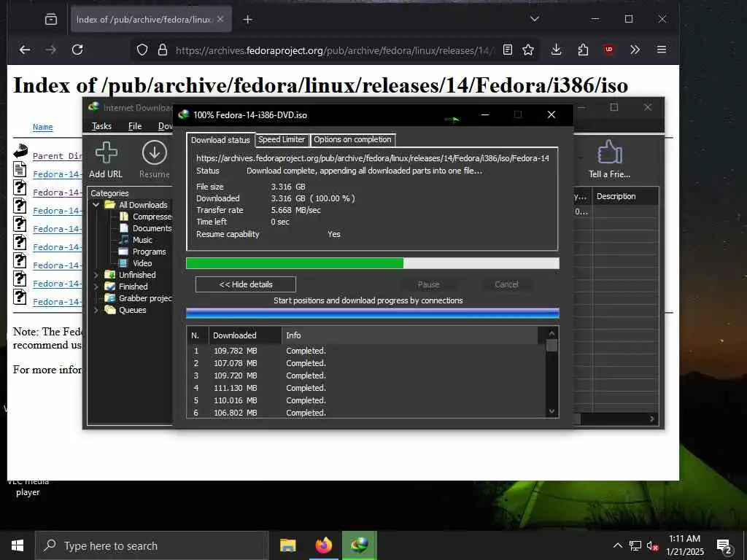
Task: Select the Video category
Action: tap(136, 263)
